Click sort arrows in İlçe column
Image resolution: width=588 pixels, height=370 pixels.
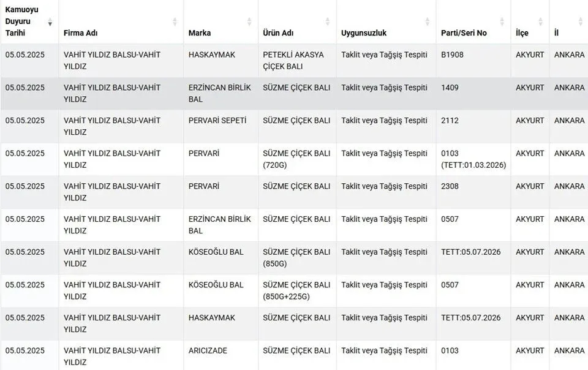pyautogui.click(x=540, y=21)
